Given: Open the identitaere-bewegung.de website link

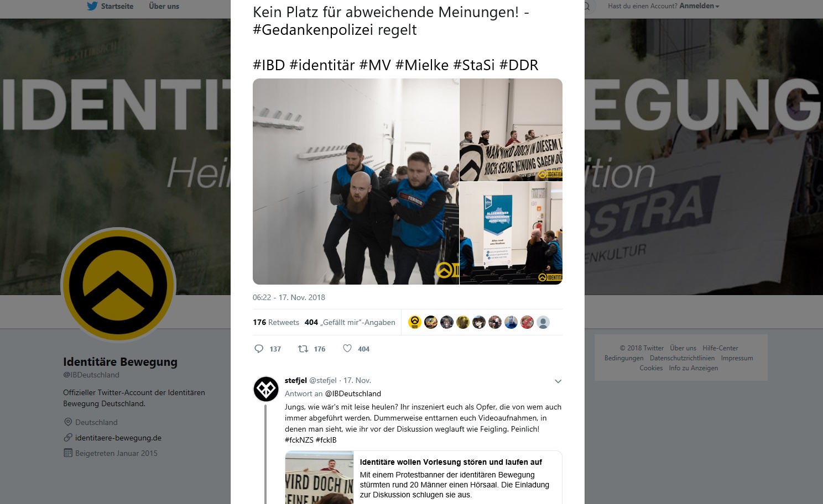Looking at the screenshot, I should click(x=118, y=438).
